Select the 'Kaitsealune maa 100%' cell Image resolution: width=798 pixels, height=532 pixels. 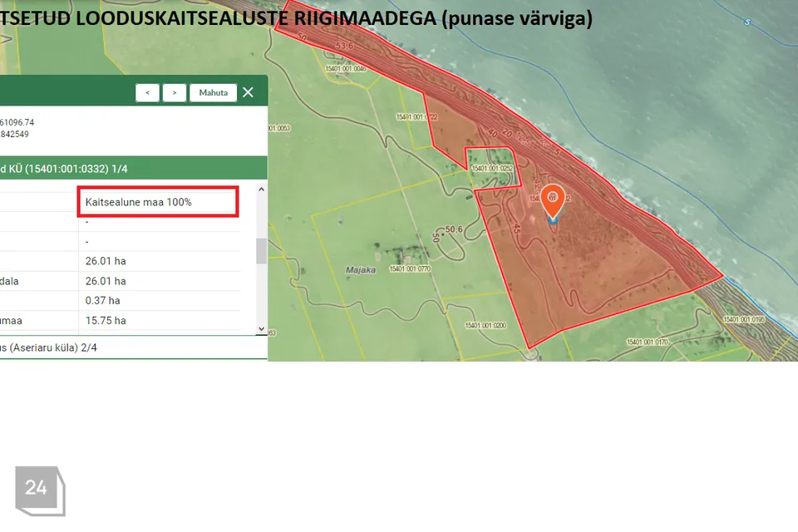tap(159, 202)
